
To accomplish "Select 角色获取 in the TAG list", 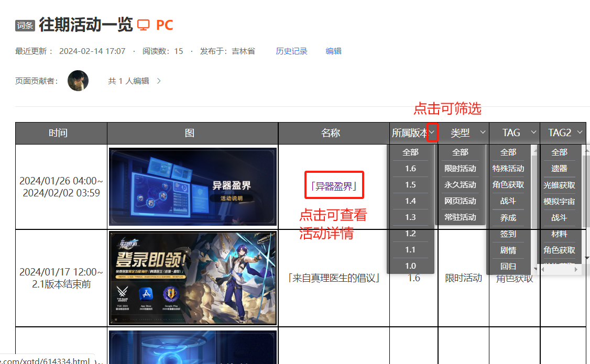I will [508, 185].
